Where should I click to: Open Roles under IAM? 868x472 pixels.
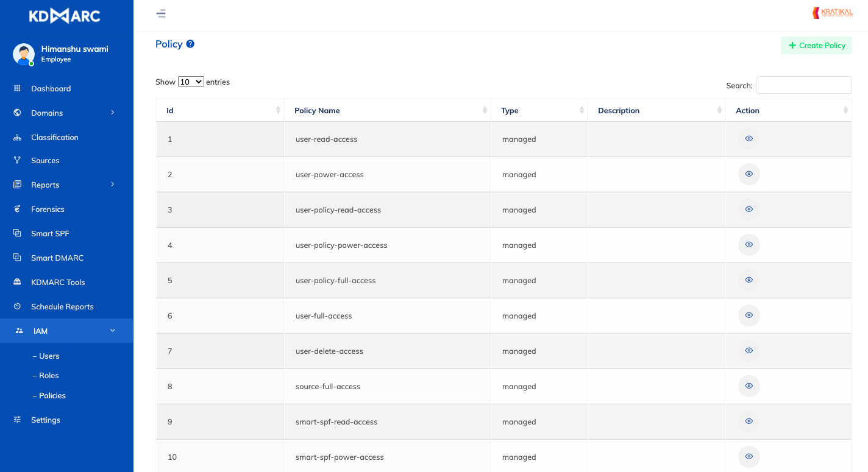pos(49,376)
